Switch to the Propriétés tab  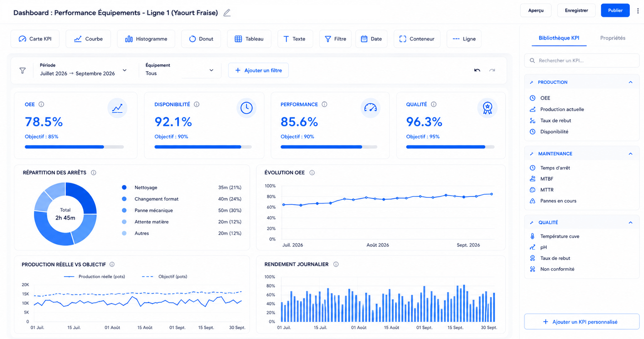point(612,38)
